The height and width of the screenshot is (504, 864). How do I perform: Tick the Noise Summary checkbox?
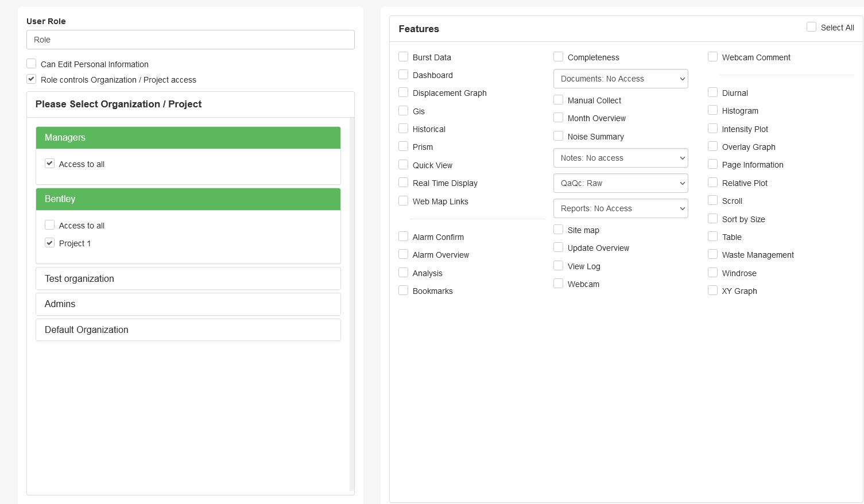tap(559, 136)
